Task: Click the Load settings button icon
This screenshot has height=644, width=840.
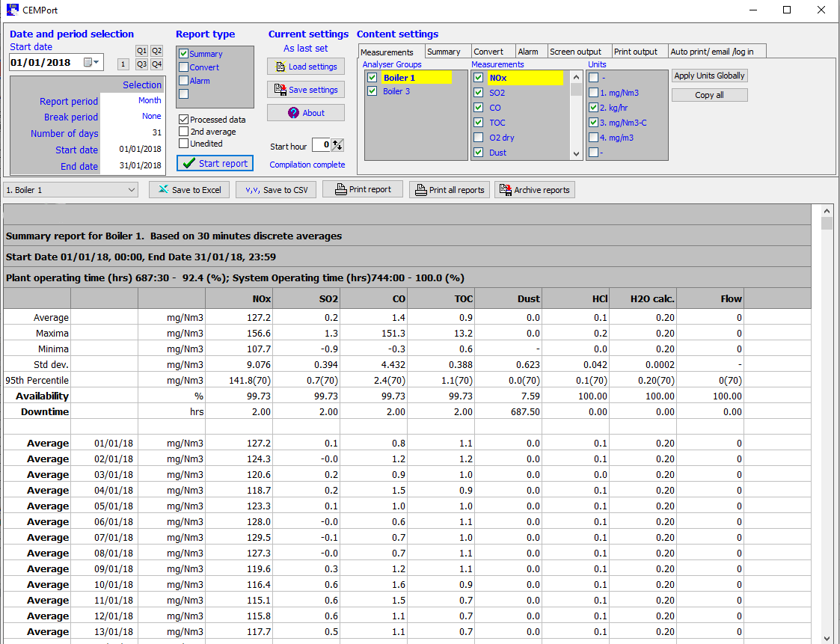Action: pyautogui.click(x=280, y=67)
